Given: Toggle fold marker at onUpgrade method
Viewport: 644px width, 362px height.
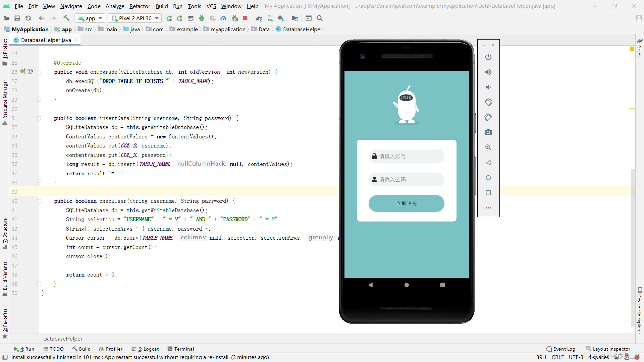Looking at the screenshot, I should 39,72.
